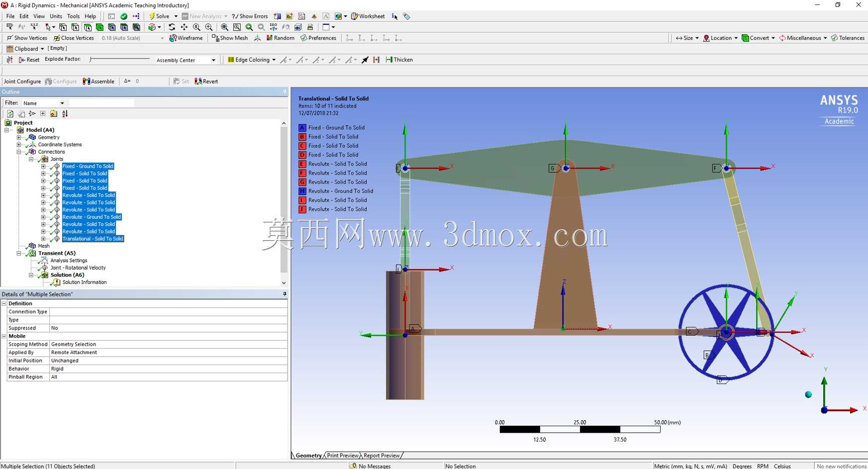Open the View menu
Image resolution: width=868 pixels, height=469 pixels.
tap(39, 16)
